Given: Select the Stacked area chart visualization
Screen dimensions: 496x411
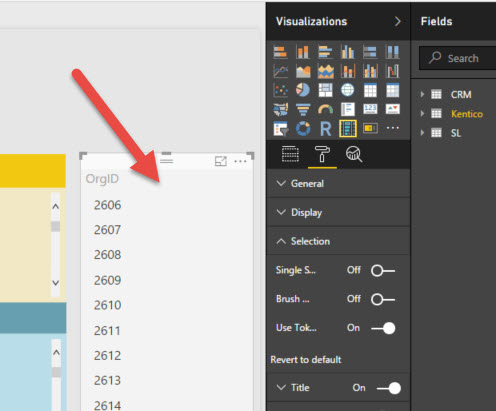Looking at the screenshot, I should [325, 71].
